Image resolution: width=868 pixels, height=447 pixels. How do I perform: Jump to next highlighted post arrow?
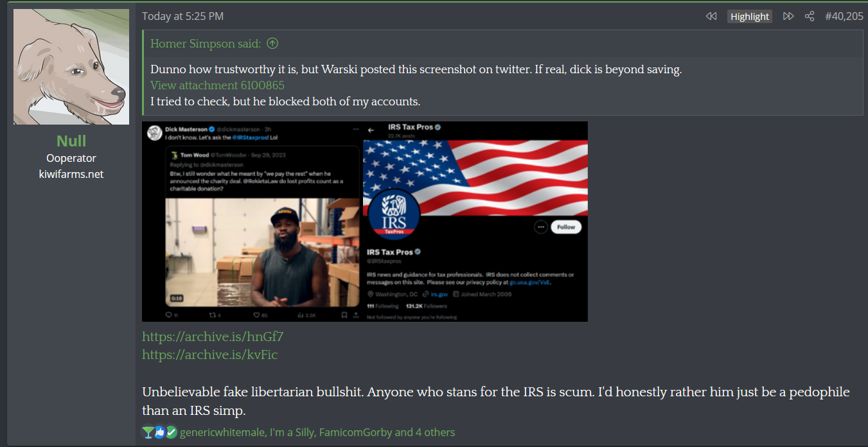tap(788, 16)
